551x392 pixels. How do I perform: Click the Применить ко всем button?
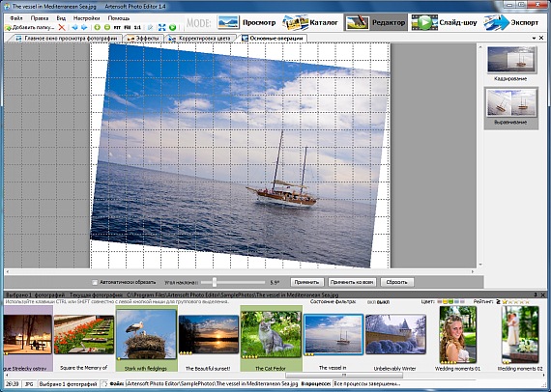point(352,282)
